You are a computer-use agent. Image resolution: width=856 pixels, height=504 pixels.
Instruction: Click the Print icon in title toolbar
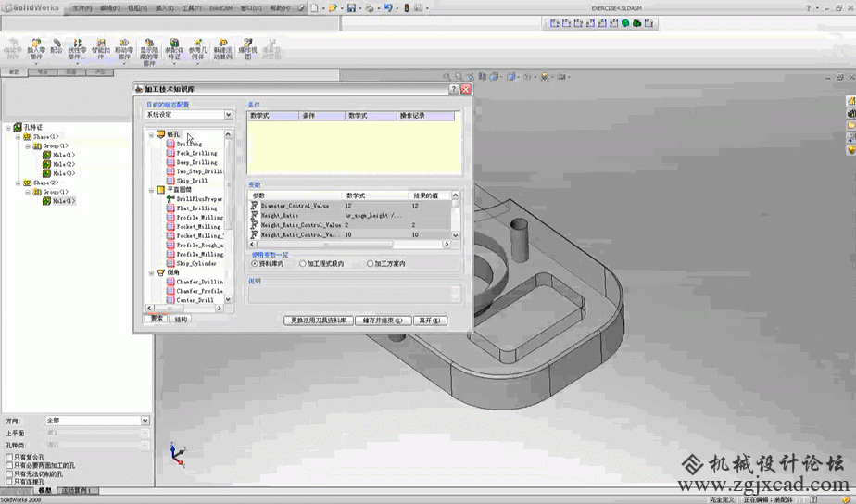coord(370,7)
